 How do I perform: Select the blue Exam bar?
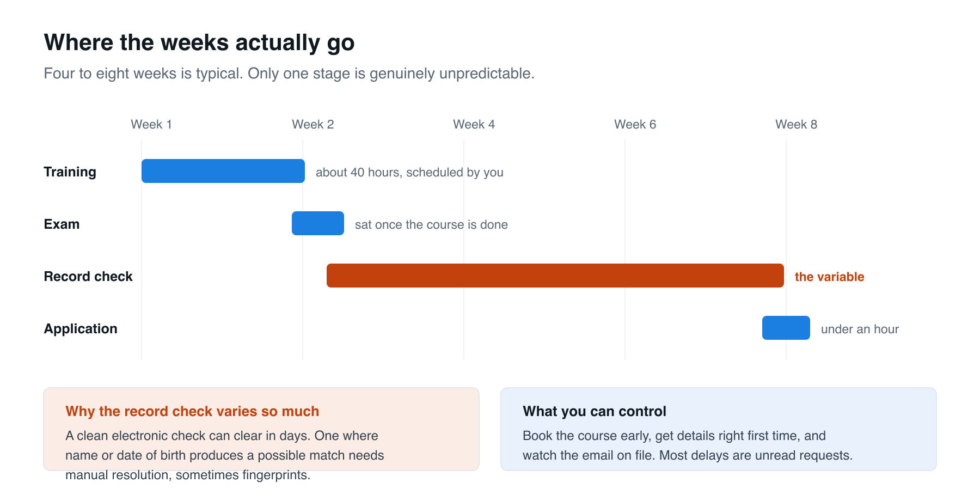coord(318,223)
